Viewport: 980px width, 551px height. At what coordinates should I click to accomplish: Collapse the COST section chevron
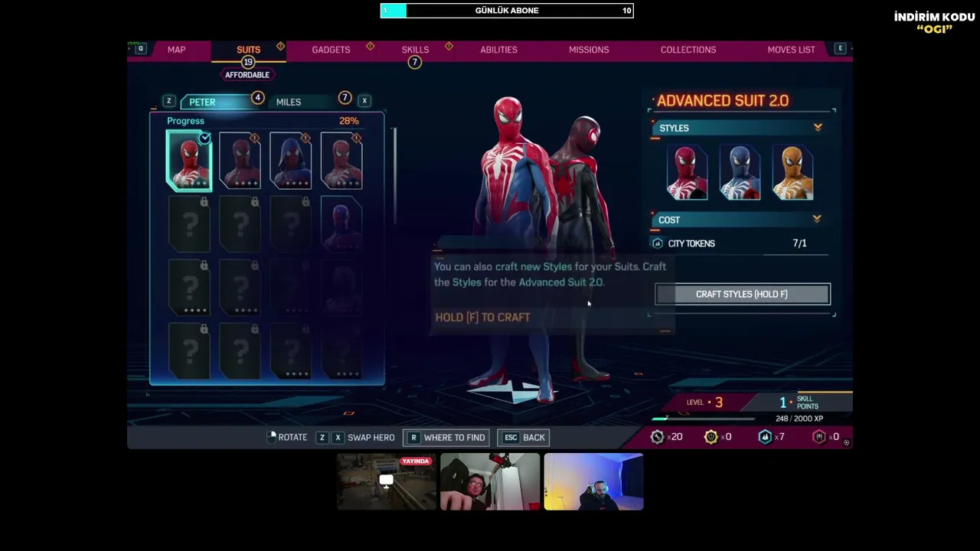[817, 220]
